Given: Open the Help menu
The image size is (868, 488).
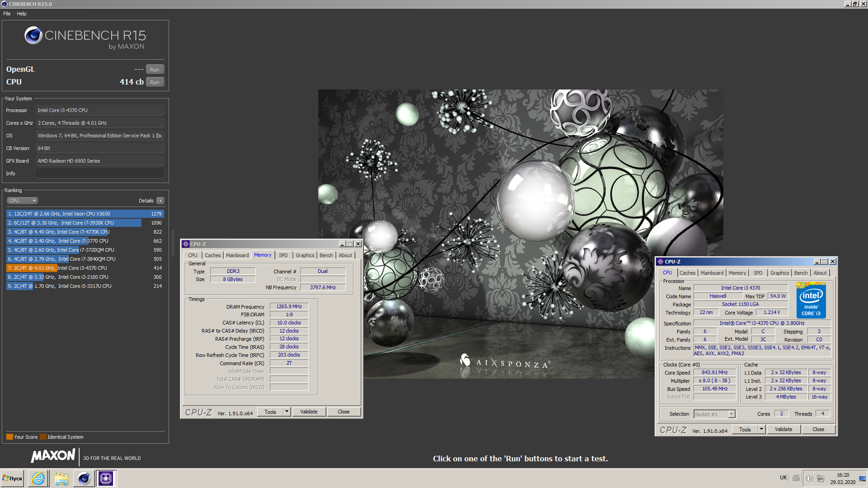Looking at the screenshot, I should [x=22, y=14].
